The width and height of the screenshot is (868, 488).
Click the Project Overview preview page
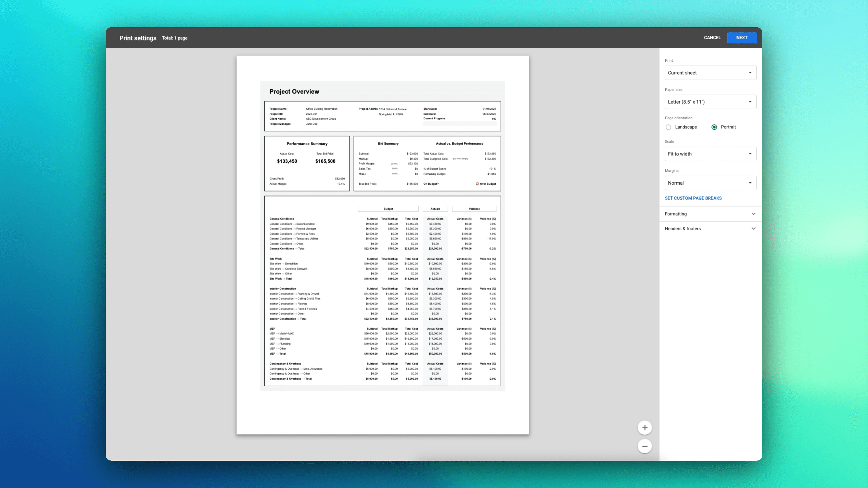point(382,236)
